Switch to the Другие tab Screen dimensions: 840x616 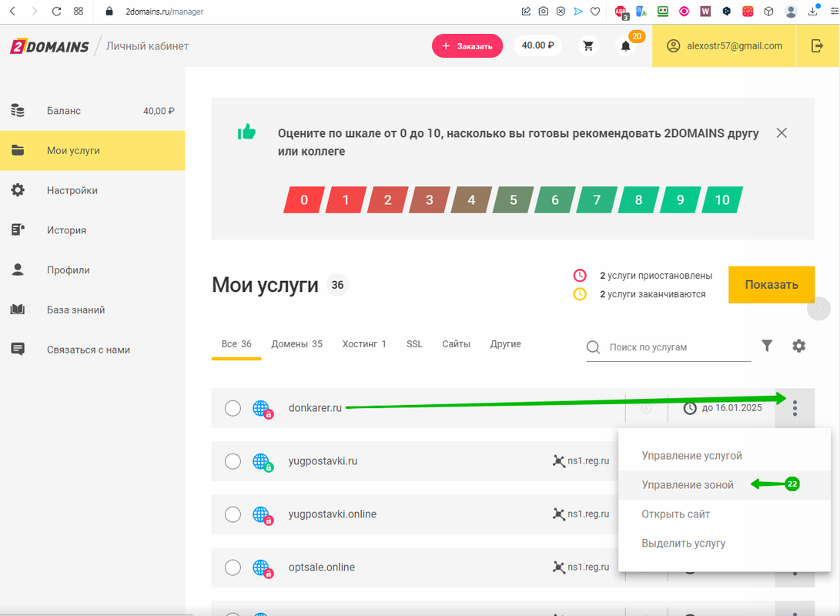click(505, 344)
